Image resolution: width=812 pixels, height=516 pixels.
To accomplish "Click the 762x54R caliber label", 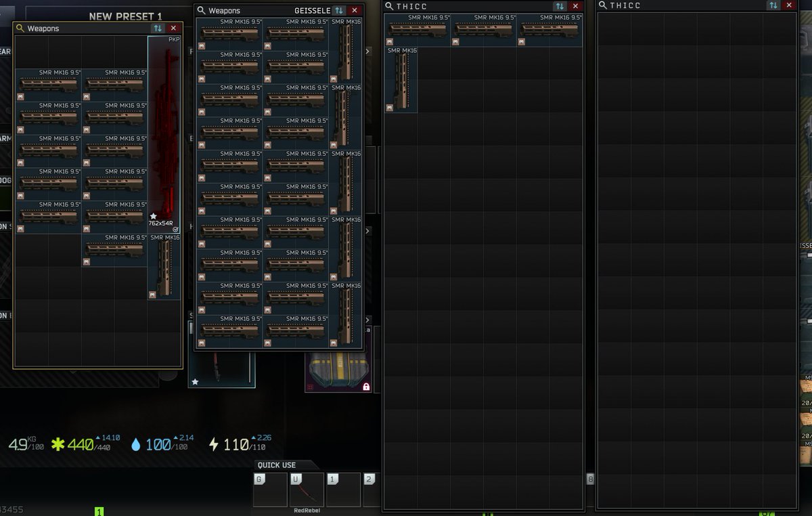I will coord(161,223).
